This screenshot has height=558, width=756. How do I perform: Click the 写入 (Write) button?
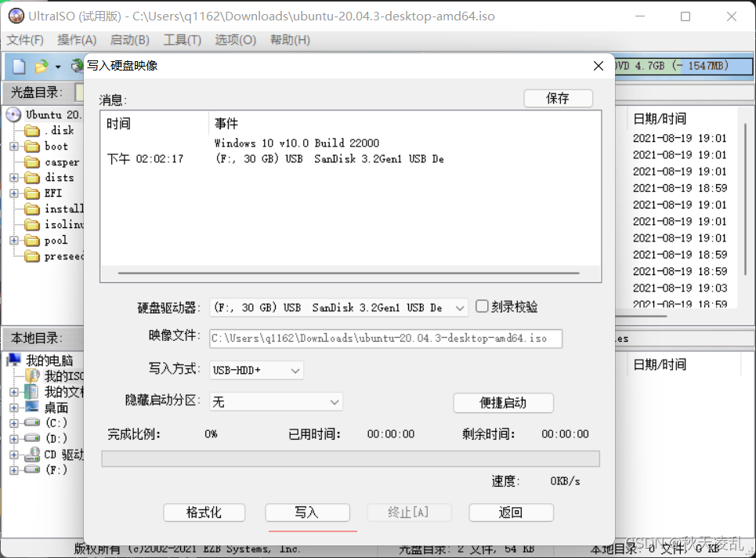click(307, 513)
